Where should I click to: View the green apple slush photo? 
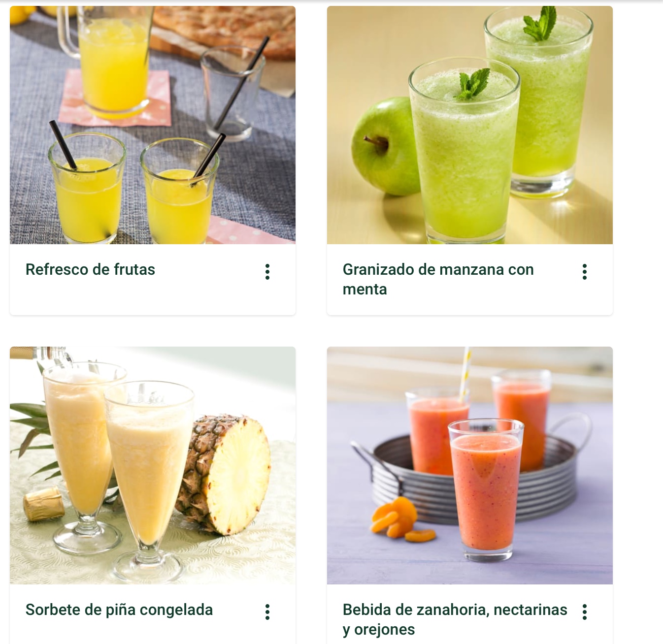tap(470, 125)
